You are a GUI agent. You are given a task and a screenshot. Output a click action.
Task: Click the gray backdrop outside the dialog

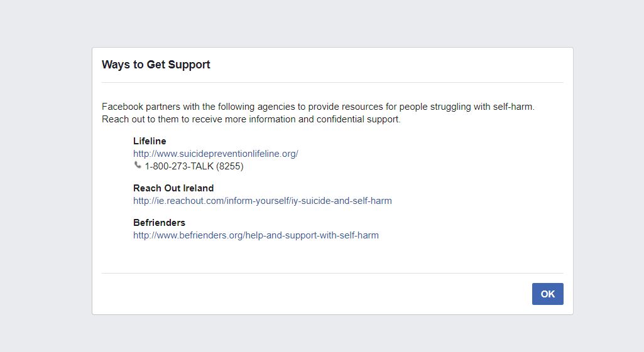pos(44,188)
